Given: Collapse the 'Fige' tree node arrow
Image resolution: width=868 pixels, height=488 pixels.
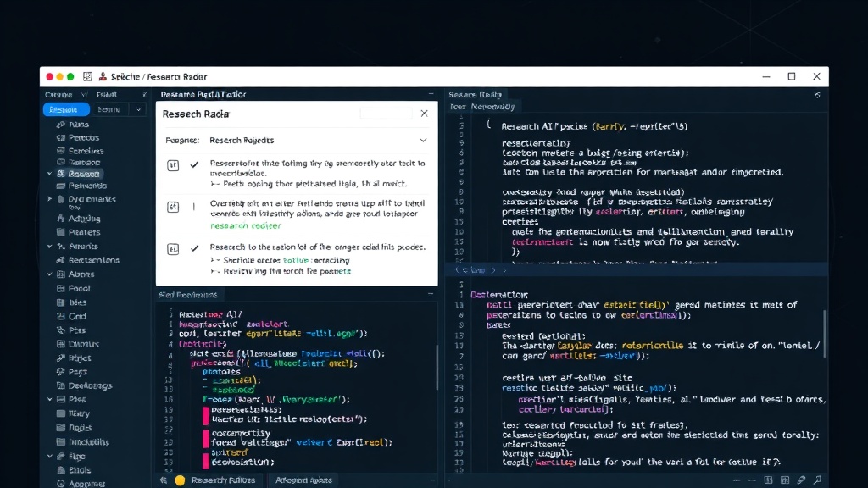Looking at the screenshot, I should point(49,457).
